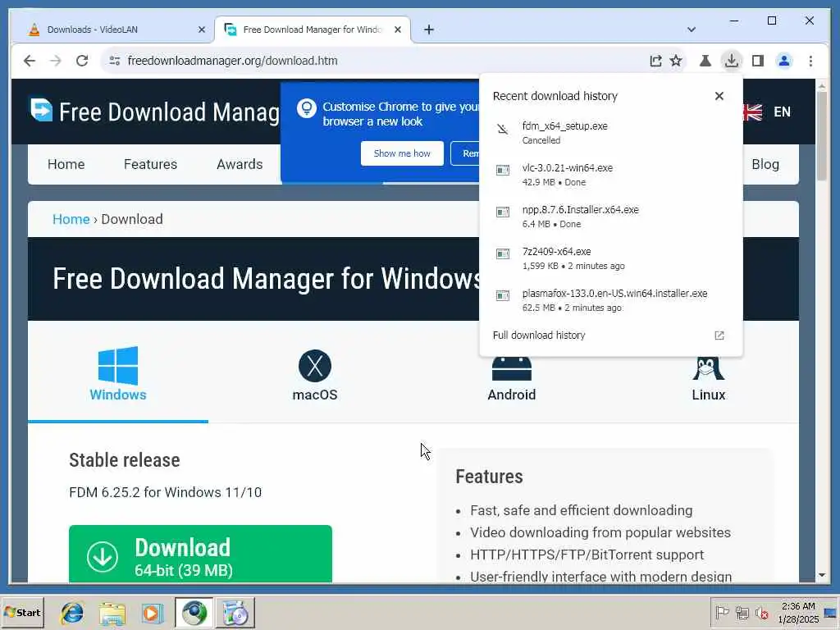The height and width of the screenshot is (630, 840).
Task: Click the network tray icon
Action: tap(742, 612)
